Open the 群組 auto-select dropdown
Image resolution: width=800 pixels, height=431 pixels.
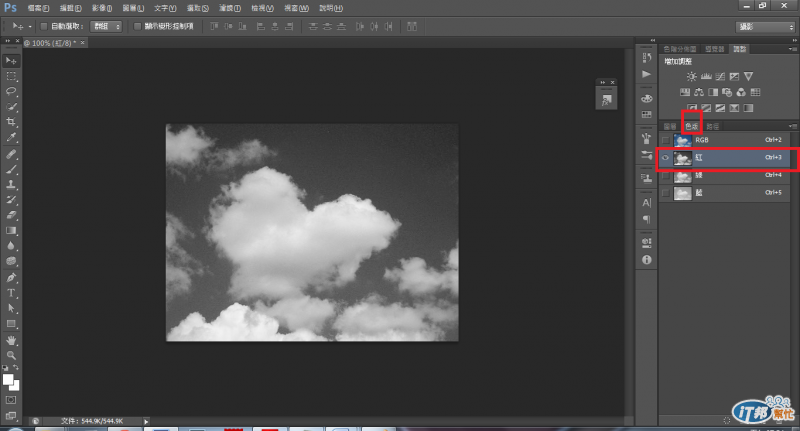click(106, 27)
